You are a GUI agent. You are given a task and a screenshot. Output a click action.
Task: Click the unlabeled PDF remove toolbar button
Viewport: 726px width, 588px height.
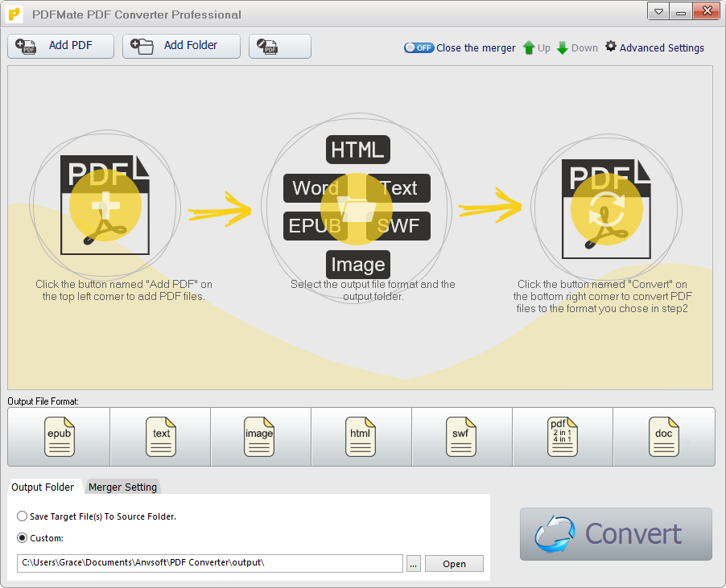(x=279, y=47)
